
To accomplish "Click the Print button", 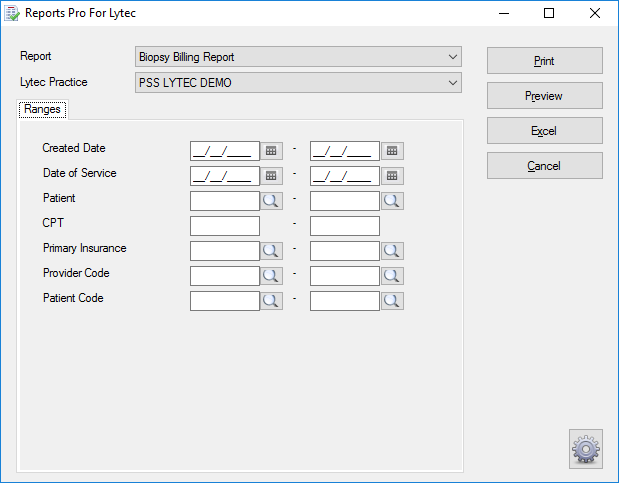I will pos(545,61).
